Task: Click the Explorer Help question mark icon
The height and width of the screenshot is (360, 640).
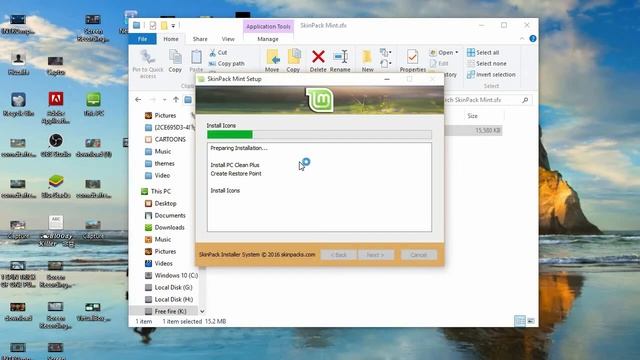Action: coord(533,39)
